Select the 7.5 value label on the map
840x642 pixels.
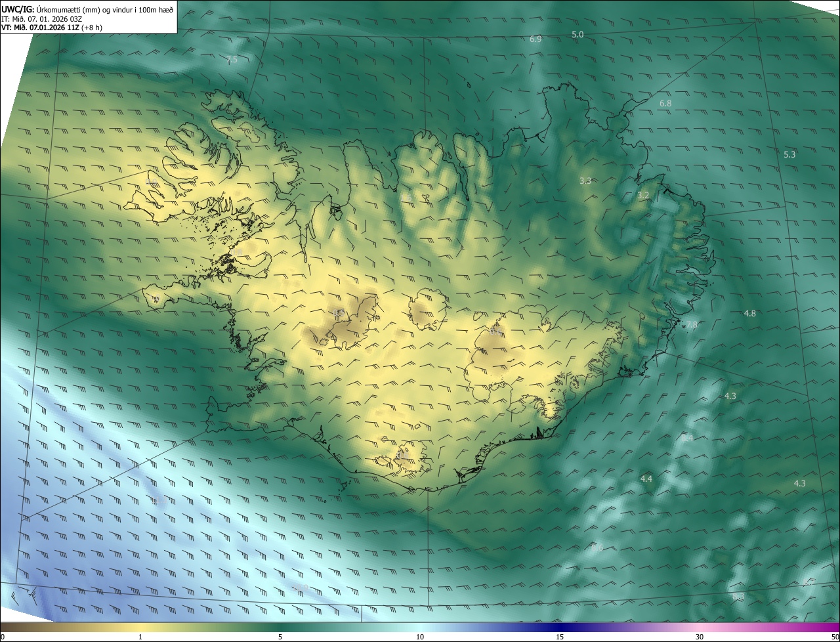(x=232, y=60)
